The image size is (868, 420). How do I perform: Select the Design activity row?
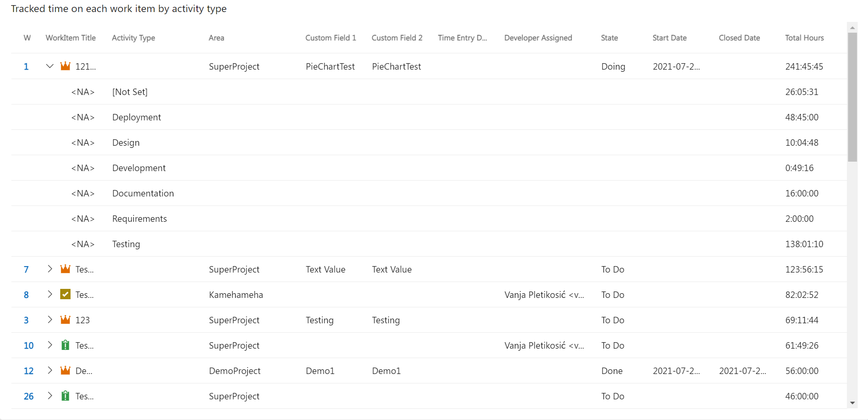click(x=429, y=142)
